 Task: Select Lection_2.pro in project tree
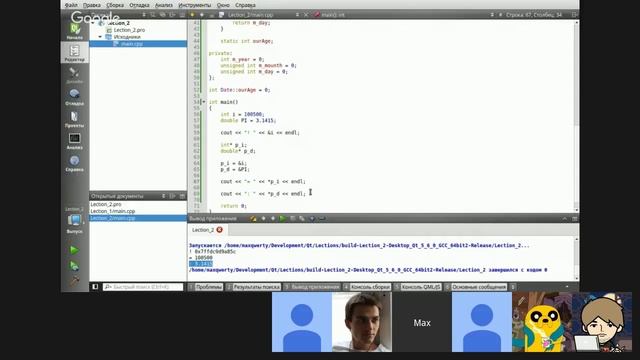point(129,30)
